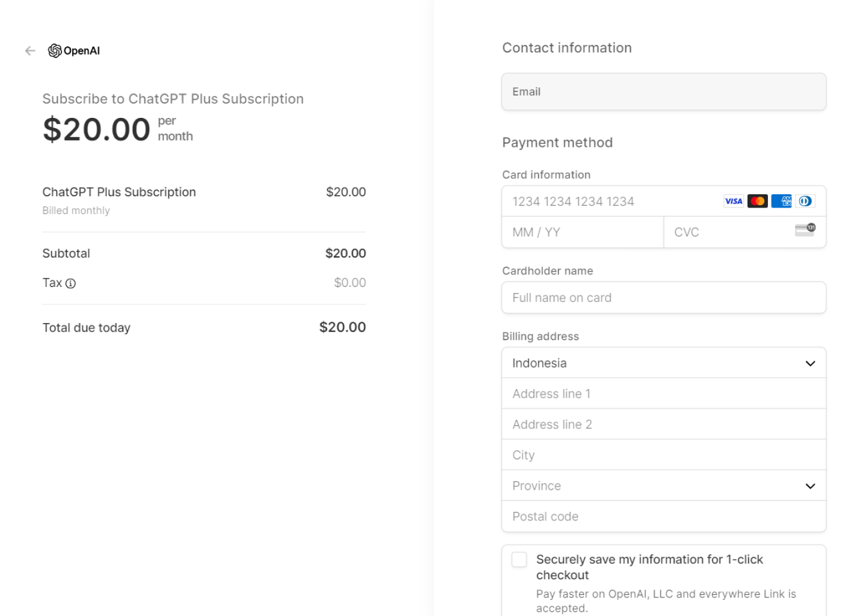Image resolution: width=866 pixels, height=616 pixels.
Task: Select the Full name on card field
Action: (663, 298)
